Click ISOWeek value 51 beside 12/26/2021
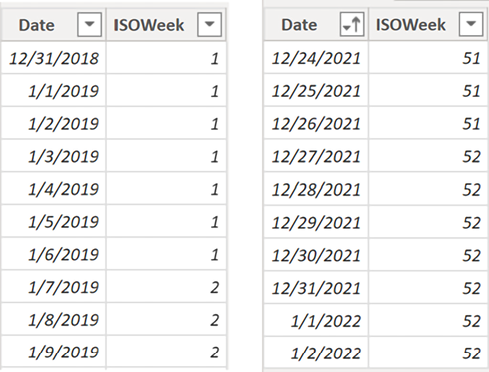Screen dimensions: 489x372 [x=428, y=123]
